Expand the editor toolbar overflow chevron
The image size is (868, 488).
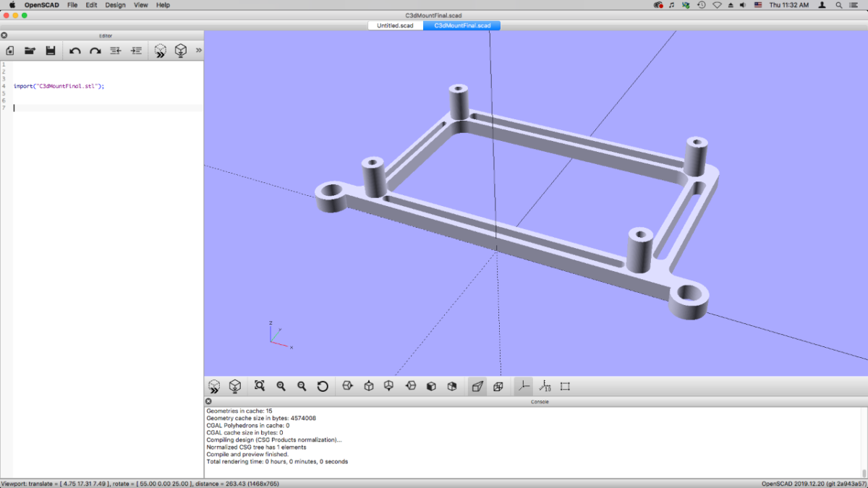(197, 50)
